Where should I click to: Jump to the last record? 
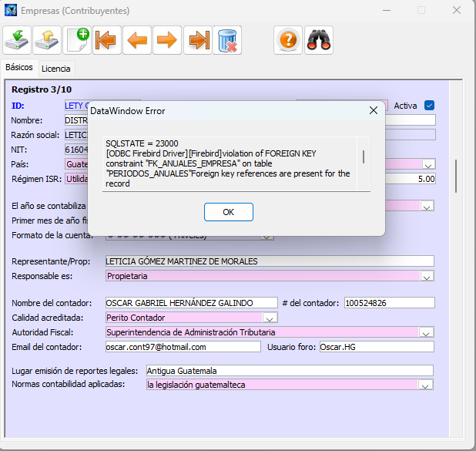coord(198,40)
